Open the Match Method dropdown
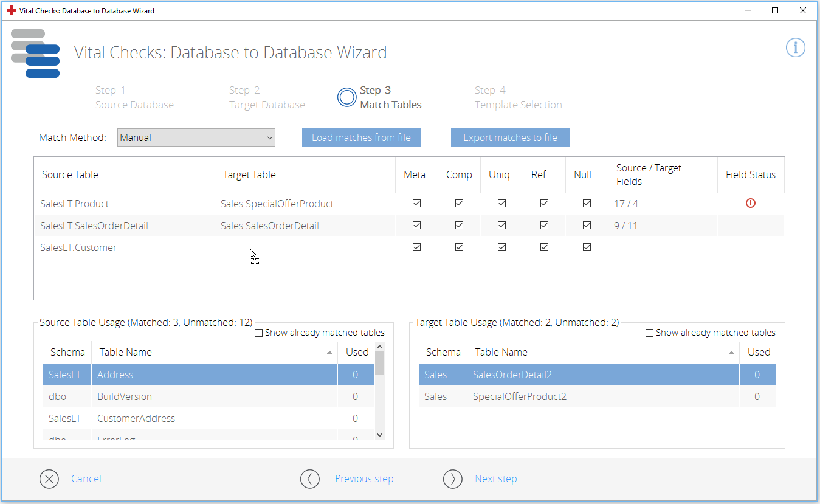The height and width of the screenshot is (504, 820). coord(196,137)
